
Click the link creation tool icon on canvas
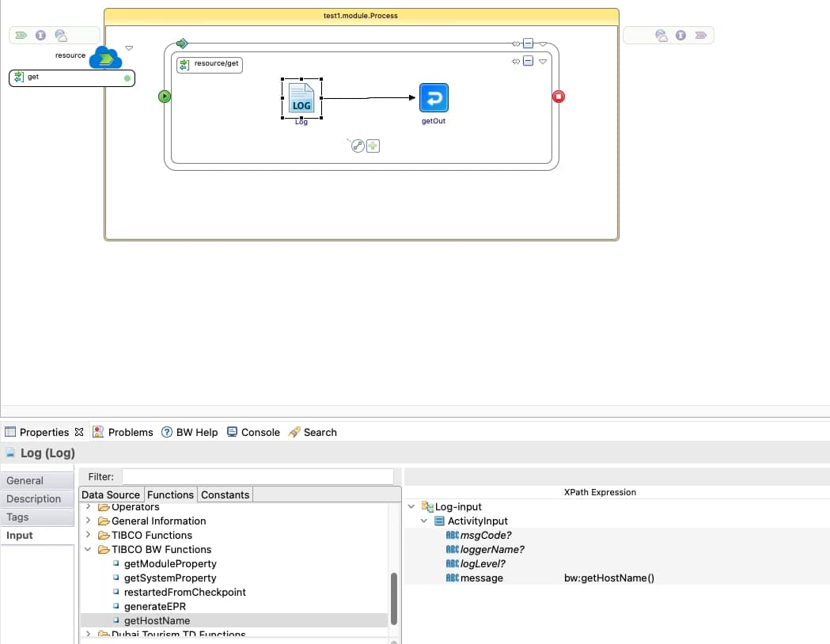(358, 146)
